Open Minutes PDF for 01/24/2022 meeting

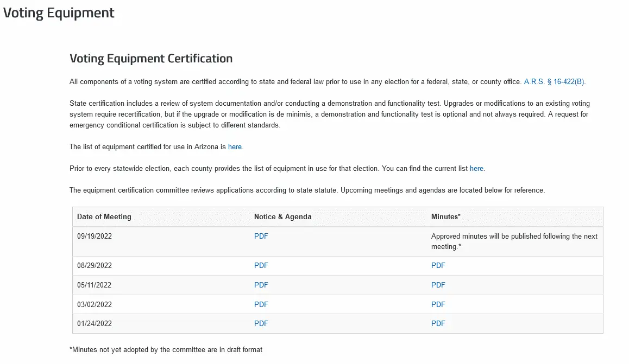click(x=438, y=324)
